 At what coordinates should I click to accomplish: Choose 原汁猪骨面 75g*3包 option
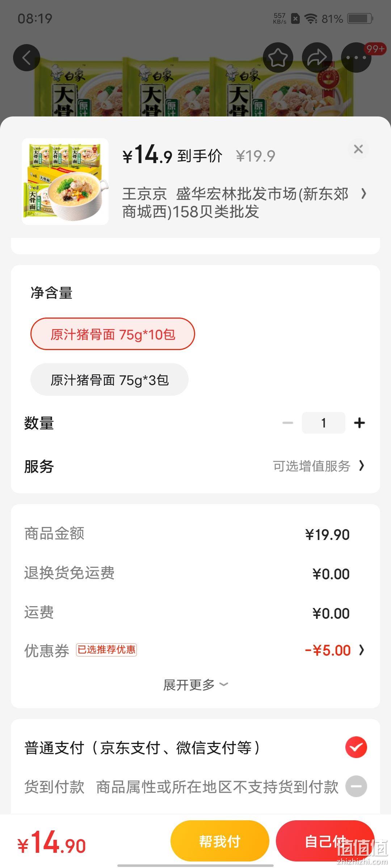click(109, 379)
